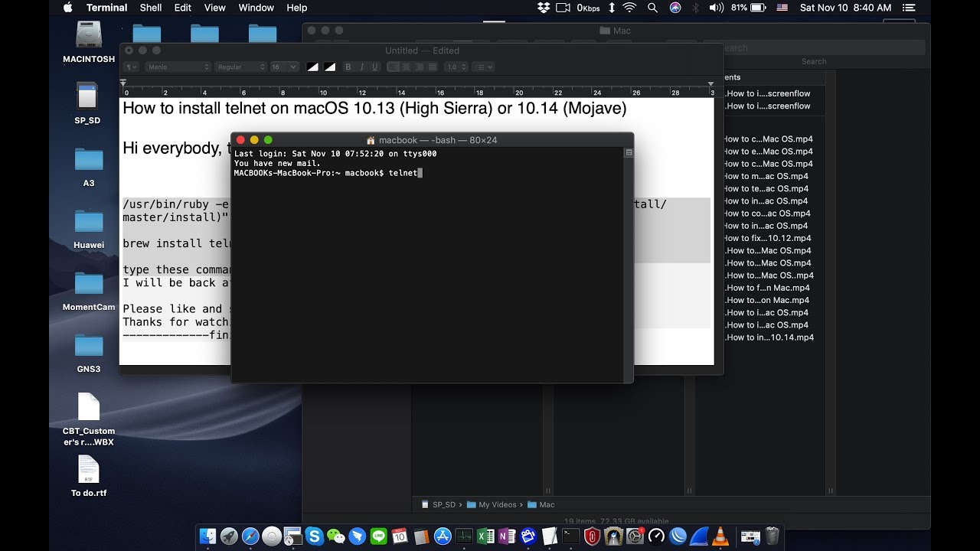This screenshot has height=551, width=980.
Task: Open line spacing 1.0 dropdown
Action: click(x=456, y=67)
